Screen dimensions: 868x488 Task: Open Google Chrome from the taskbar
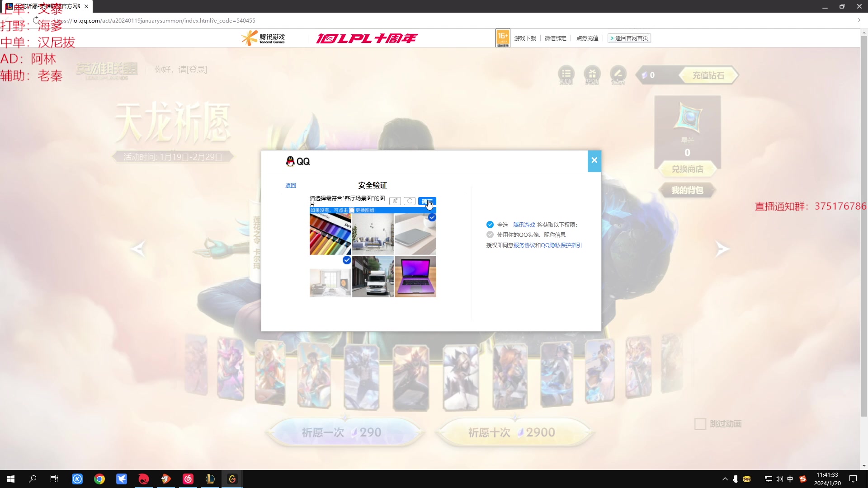coord(99,479)
